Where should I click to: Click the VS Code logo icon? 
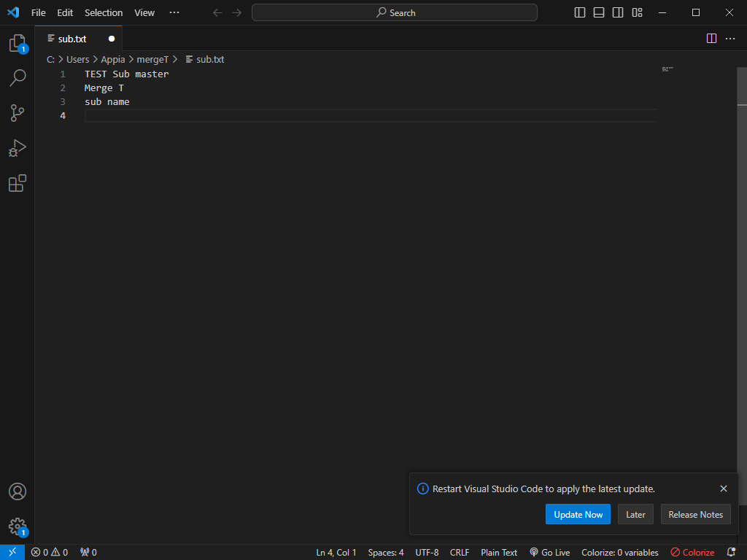[x=13, y=12]
